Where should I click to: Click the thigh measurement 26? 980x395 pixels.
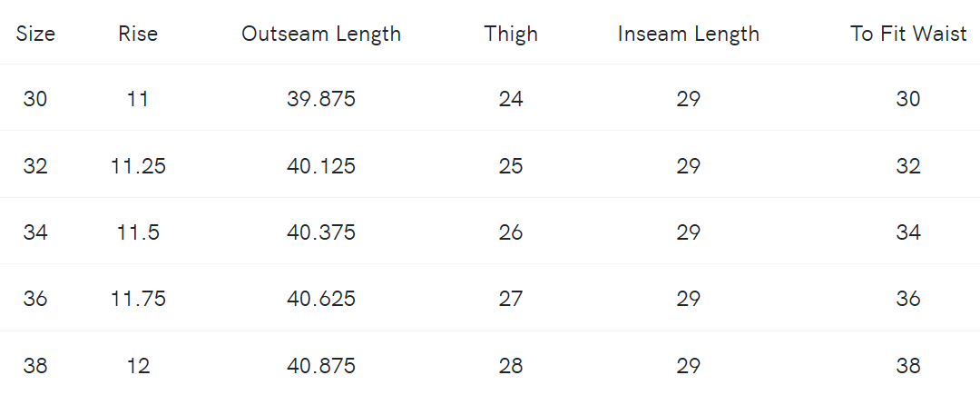511,232
